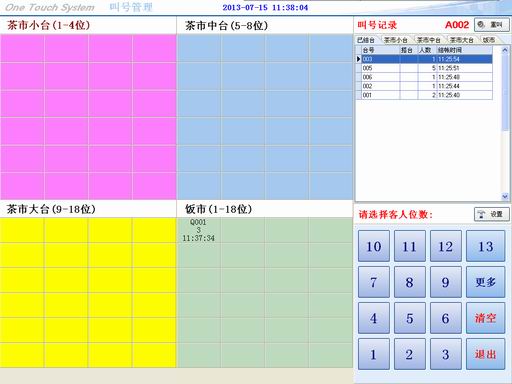Choose 12 guests on the keypad
The image size is (512, 384).
[446, 246]
